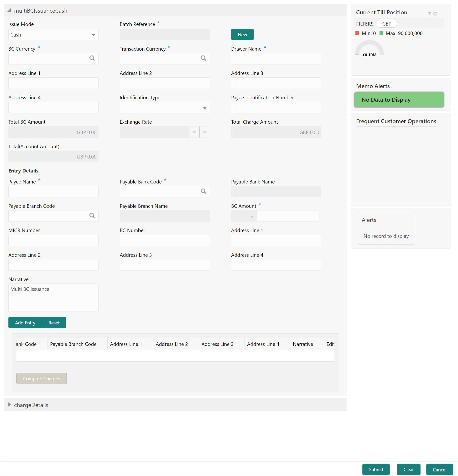The height and width of the screenshot is (476, 458).
Task: Click the Drawer Name input field
Action: [276, 59]
